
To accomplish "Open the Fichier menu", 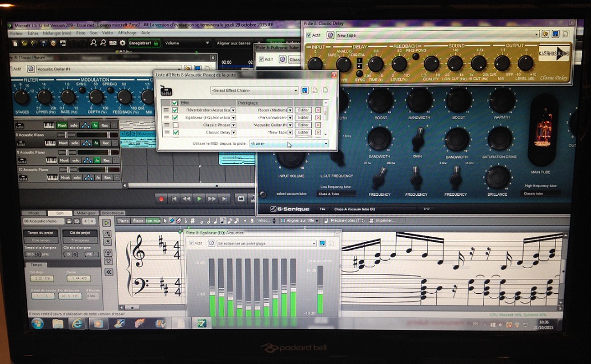I will coord(15,33).
